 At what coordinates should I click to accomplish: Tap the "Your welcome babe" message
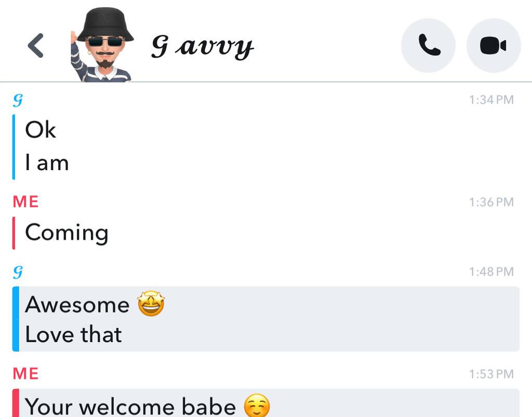(130, 406)
